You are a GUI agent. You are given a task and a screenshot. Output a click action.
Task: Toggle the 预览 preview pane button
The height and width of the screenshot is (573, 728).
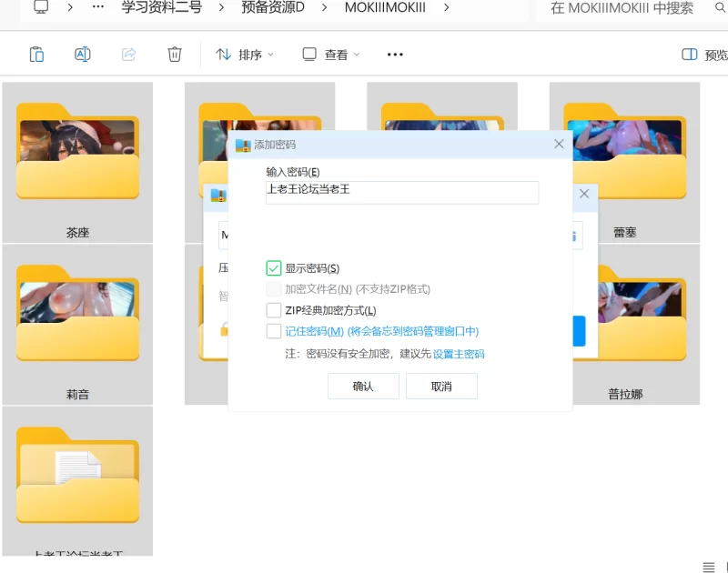(x=704, y=55)
